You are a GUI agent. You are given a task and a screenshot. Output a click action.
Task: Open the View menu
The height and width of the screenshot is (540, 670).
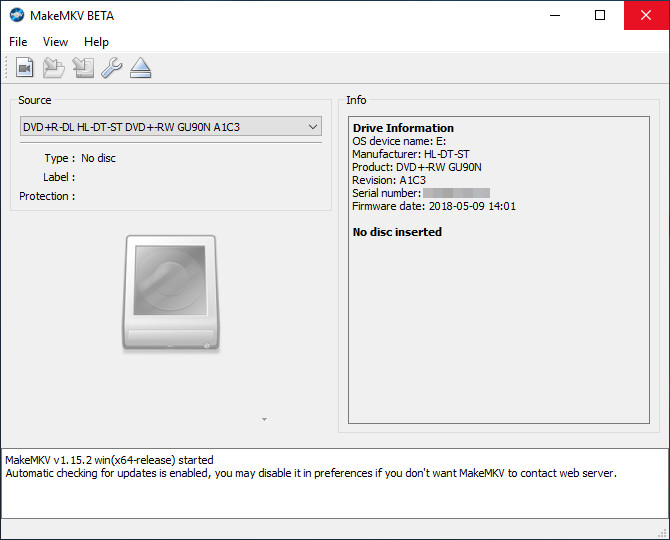click(55, 42)
